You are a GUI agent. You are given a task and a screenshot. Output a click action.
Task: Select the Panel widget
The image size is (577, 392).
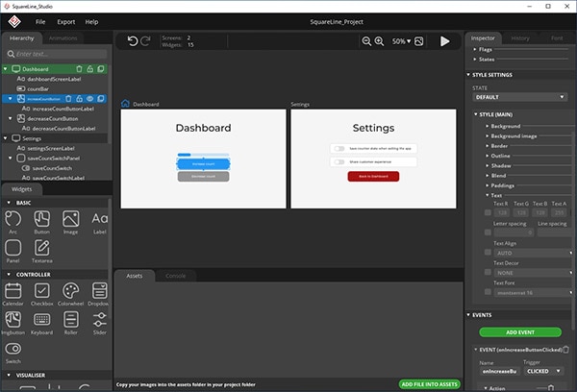13,251
